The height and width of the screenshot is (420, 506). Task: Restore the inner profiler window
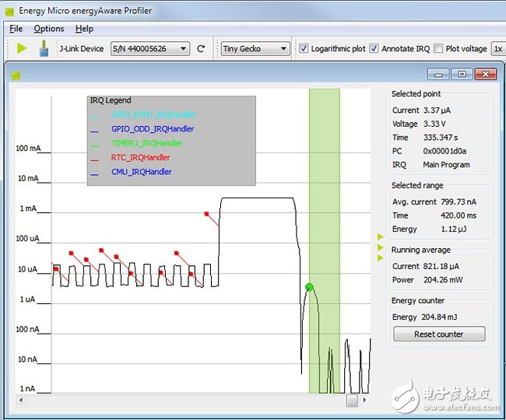click(x=462, y=74)
